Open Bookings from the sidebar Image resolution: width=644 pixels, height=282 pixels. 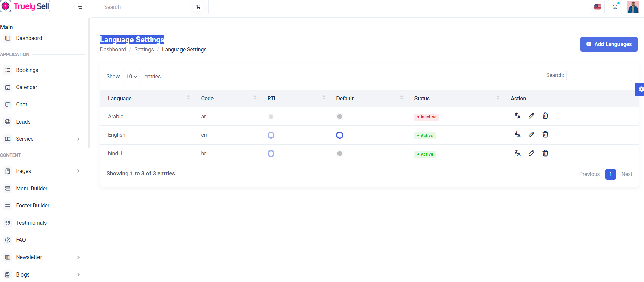pos(27,70)
